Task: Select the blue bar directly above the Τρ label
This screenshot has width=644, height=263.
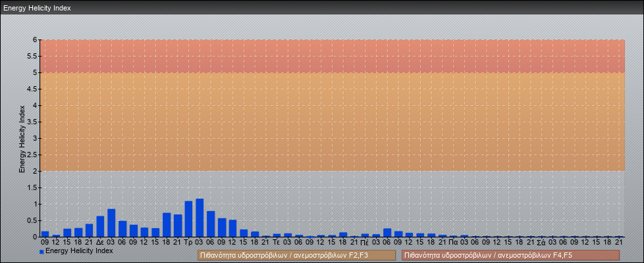Action: click(x=188, y=219)
